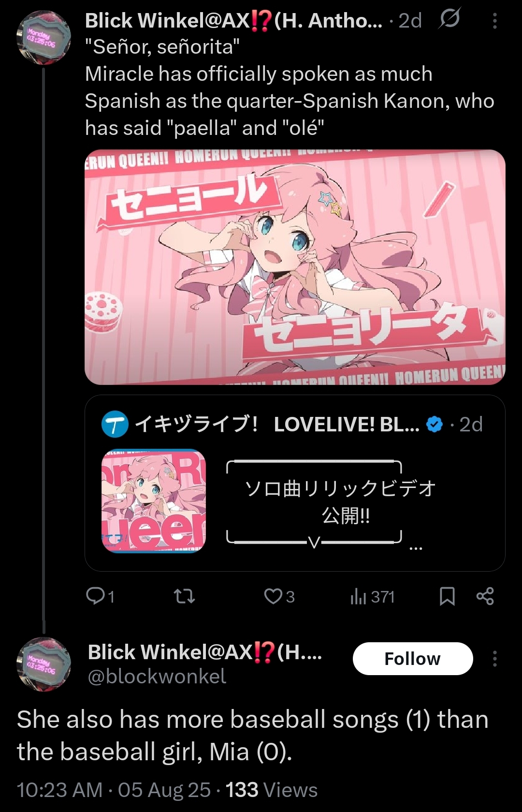The width and height of the screenshot is (522, 812).
Task: Open the 133 Views count
Action: [272, 790]
